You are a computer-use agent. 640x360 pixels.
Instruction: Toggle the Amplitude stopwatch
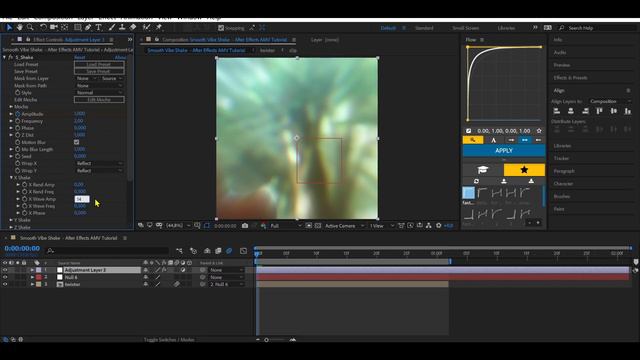coord(18,114)
